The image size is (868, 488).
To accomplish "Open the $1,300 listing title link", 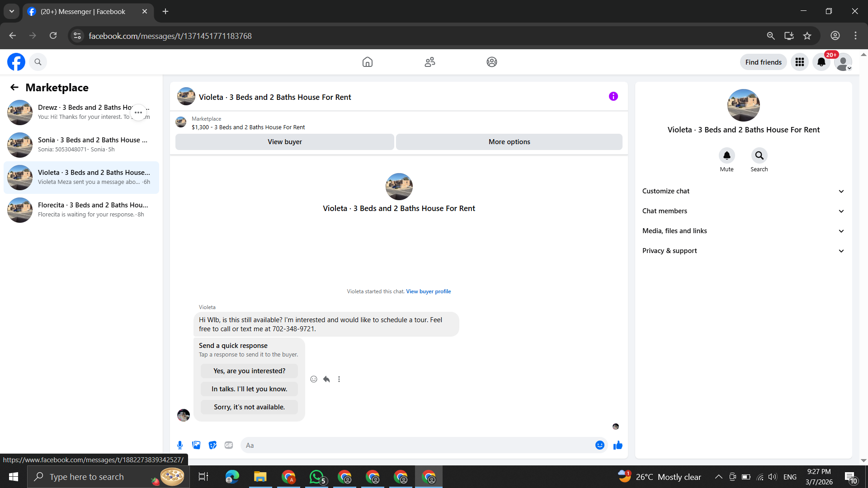I will pyautogui.click(x=248, y=127).
